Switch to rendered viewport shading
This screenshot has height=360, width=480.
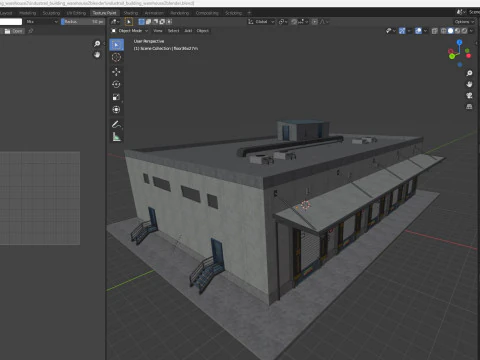(464, 31)
